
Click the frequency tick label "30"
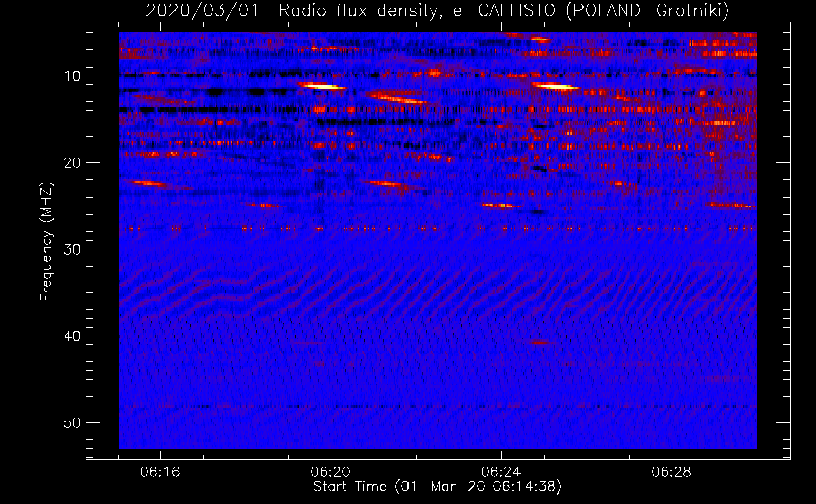(73, 249)
